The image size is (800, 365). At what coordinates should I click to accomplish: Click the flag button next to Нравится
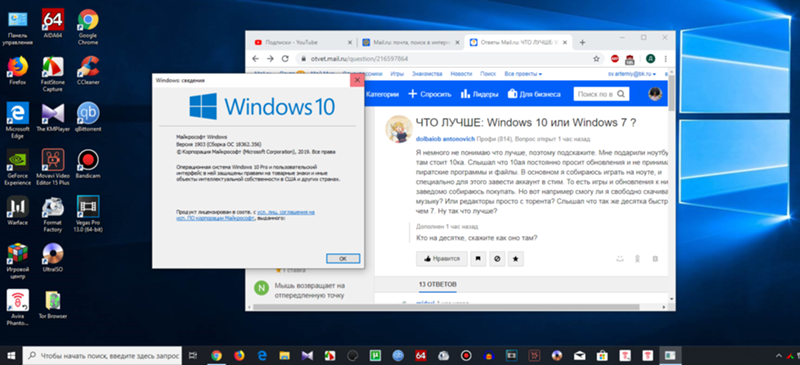pyautogui.click(x=478, y=259)
